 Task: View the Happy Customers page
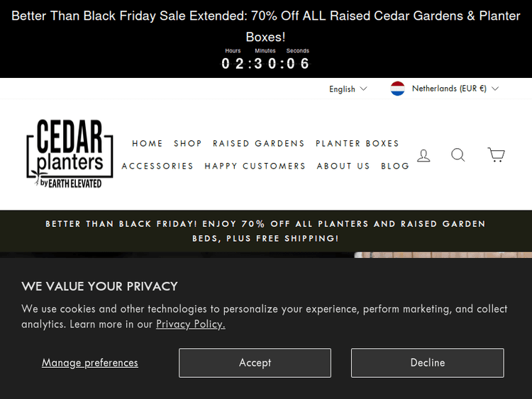coord(255,166)
